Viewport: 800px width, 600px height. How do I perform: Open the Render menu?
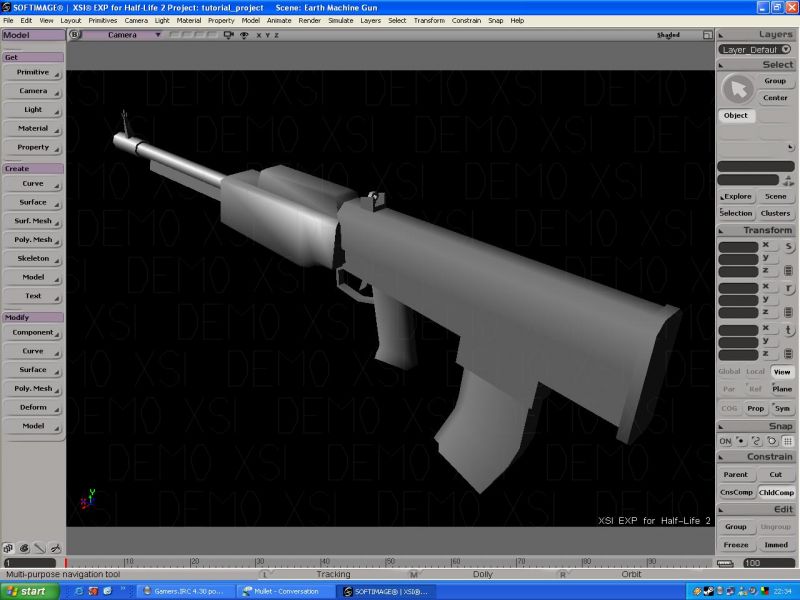pyautogui.click(x=310, y=20)
